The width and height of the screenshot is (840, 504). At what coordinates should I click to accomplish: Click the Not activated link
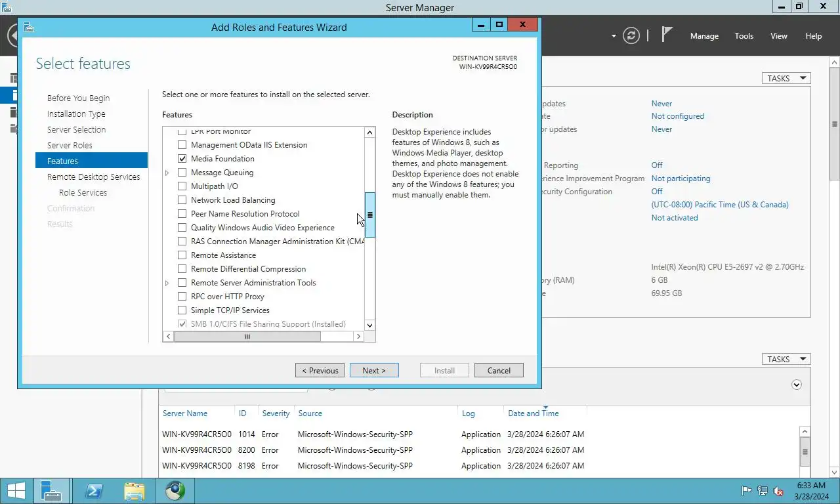point(675,218)
